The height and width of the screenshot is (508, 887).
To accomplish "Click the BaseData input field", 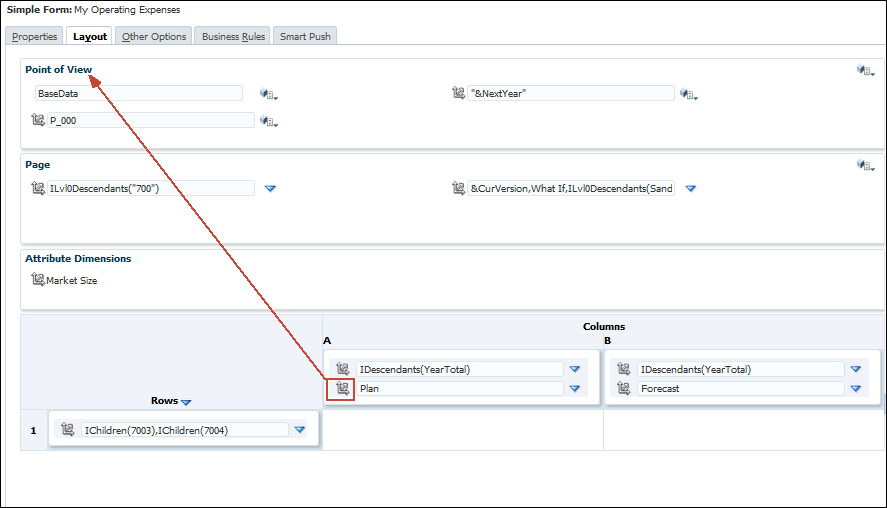I will (139, 93).
